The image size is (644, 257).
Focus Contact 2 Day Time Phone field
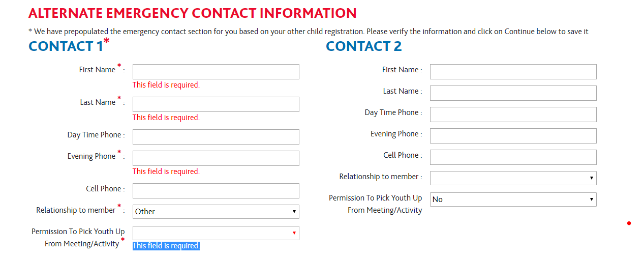(x=513, y=115)
